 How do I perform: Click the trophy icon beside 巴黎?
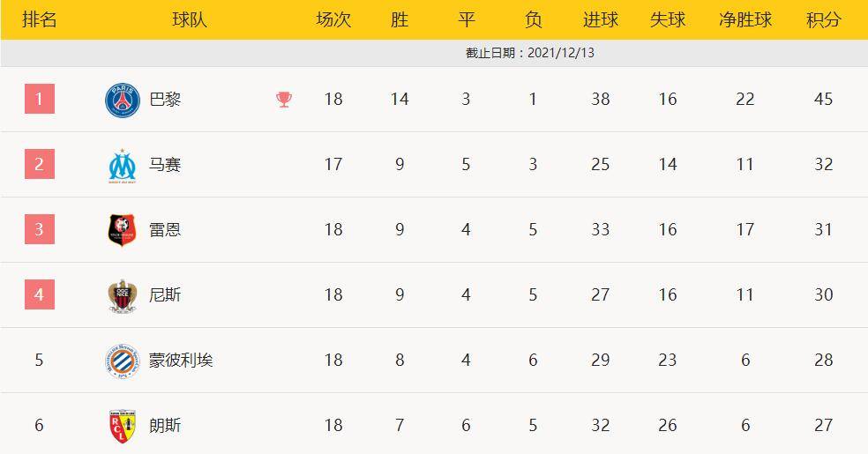coord(284,100)
